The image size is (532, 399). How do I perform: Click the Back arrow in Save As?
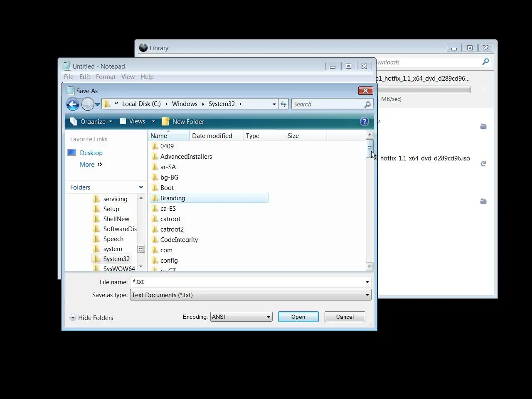[73, 104]
